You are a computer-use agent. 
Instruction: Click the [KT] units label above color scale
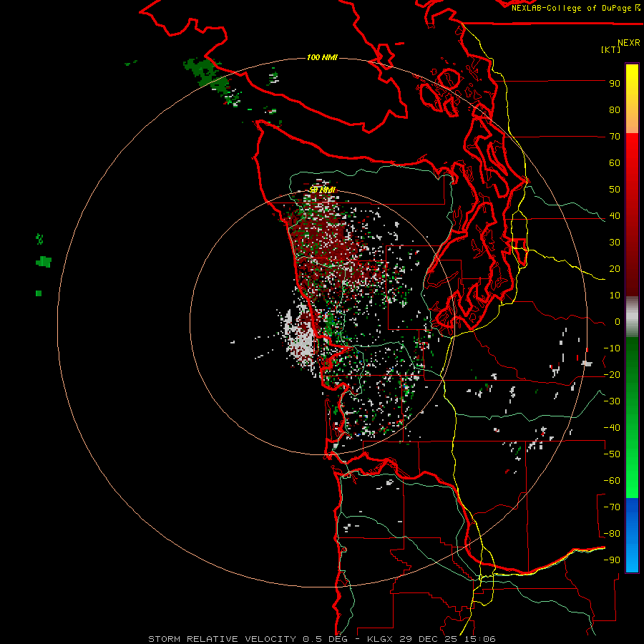pyautogui.click(x=611, y=49)
